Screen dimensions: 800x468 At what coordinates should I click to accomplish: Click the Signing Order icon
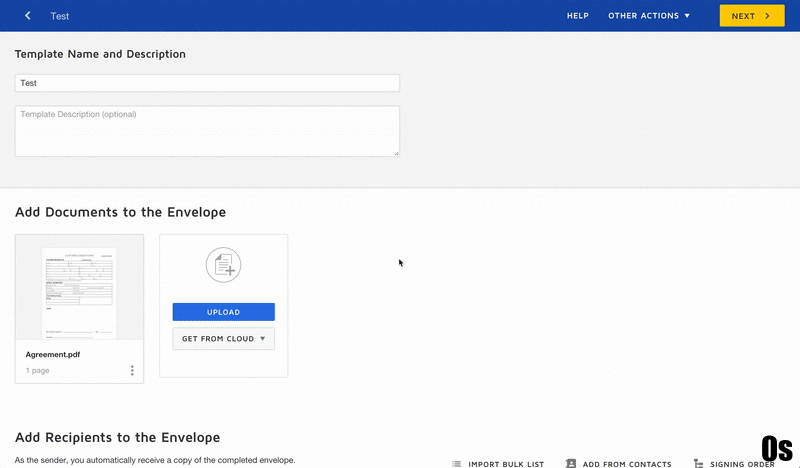(x=697, y=464)
